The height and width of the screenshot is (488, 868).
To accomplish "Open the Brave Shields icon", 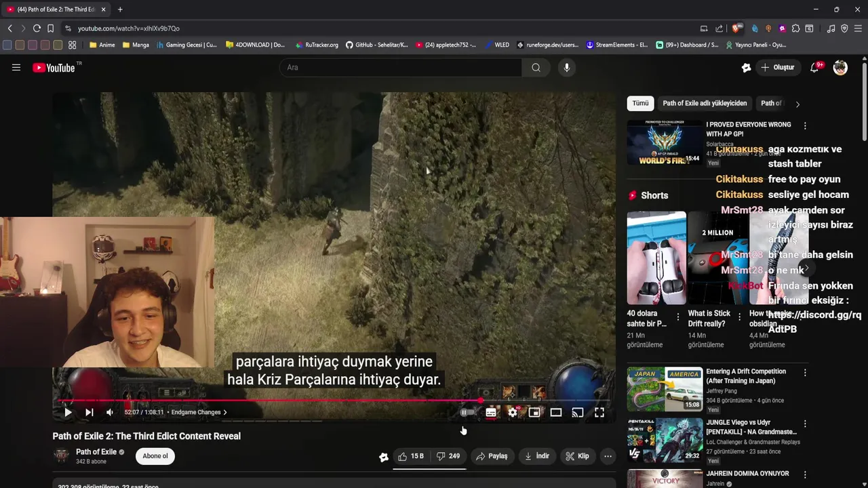I will 737,28.
